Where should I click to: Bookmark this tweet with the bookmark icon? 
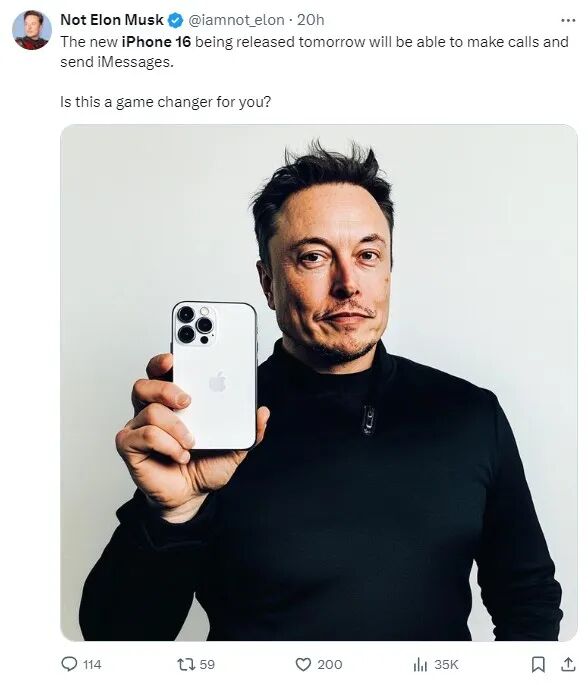pos(538,664)
